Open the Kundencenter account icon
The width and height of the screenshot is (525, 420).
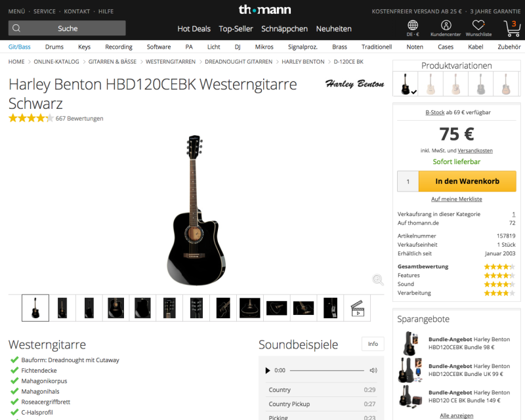(x=446, y=26)
